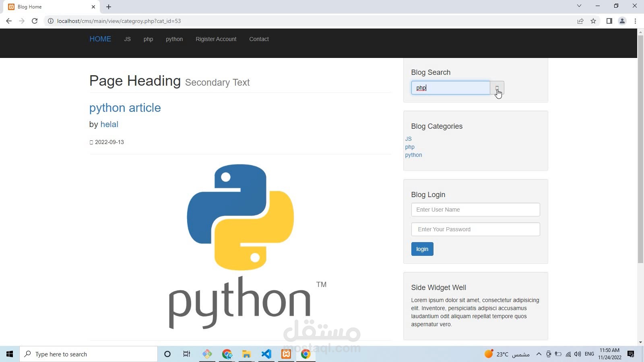Share this page from the address bar

[580, 21]
